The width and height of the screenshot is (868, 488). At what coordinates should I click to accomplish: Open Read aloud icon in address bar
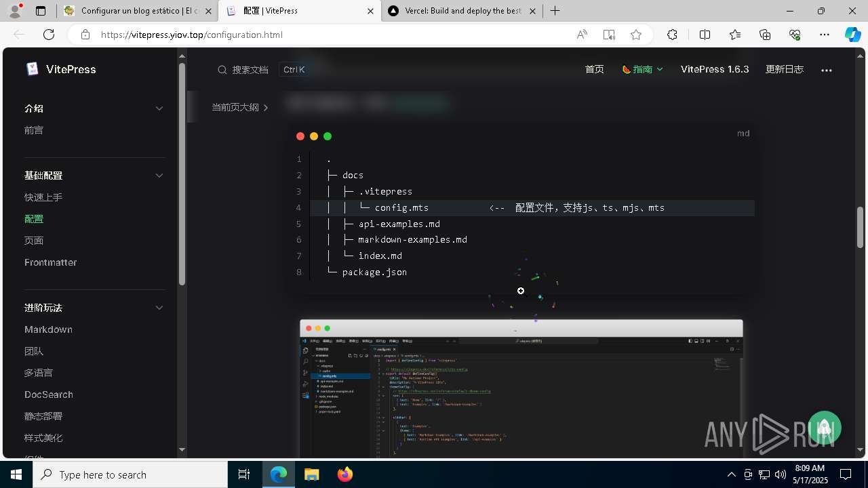tap(582, 35)
